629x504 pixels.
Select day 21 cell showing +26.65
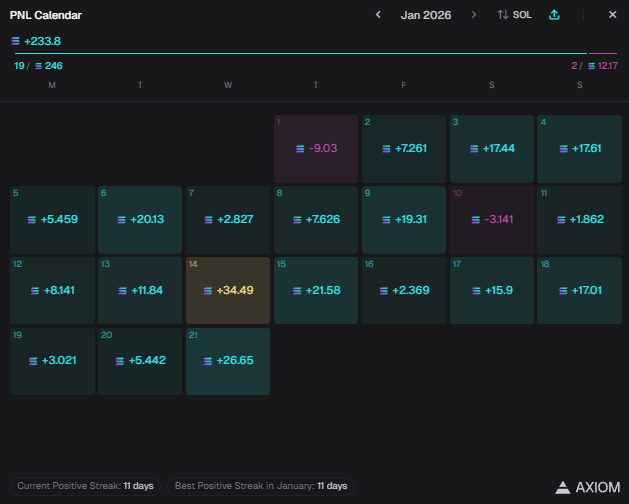pos(228,362)
